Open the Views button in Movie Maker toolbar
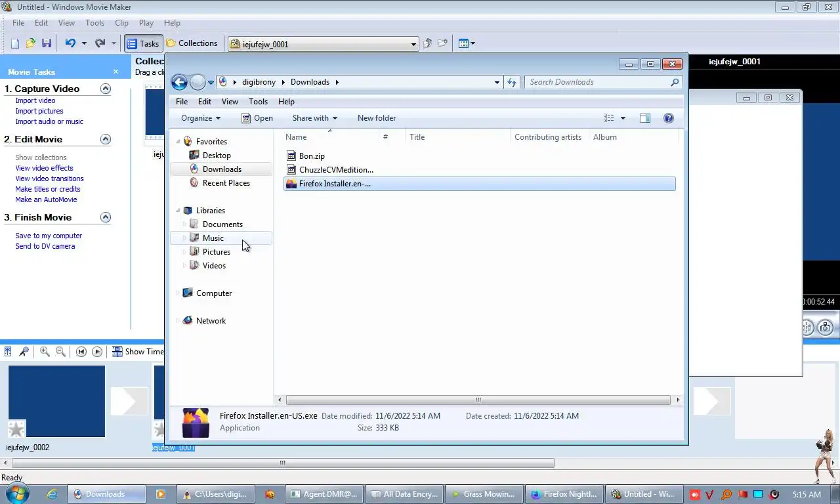 [x=467, y=43]
